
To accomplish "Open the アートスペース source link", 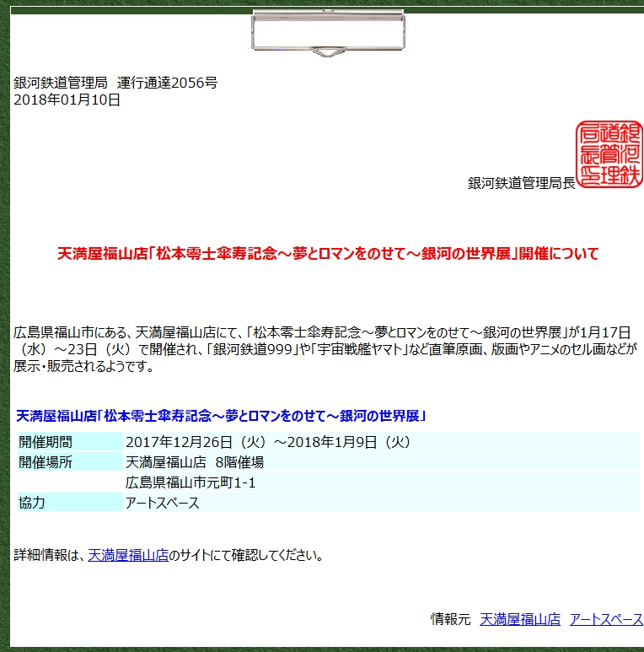I will [x=606, y=619].
